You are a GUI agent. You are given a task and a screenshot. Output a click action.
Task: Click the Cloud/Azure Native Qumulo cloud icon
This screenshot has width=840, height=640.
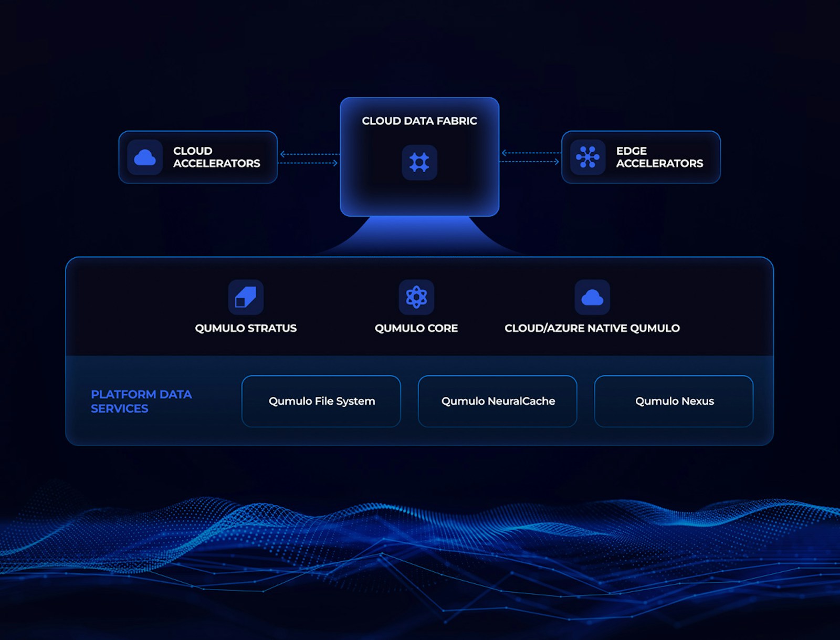(x=592, y=297)
